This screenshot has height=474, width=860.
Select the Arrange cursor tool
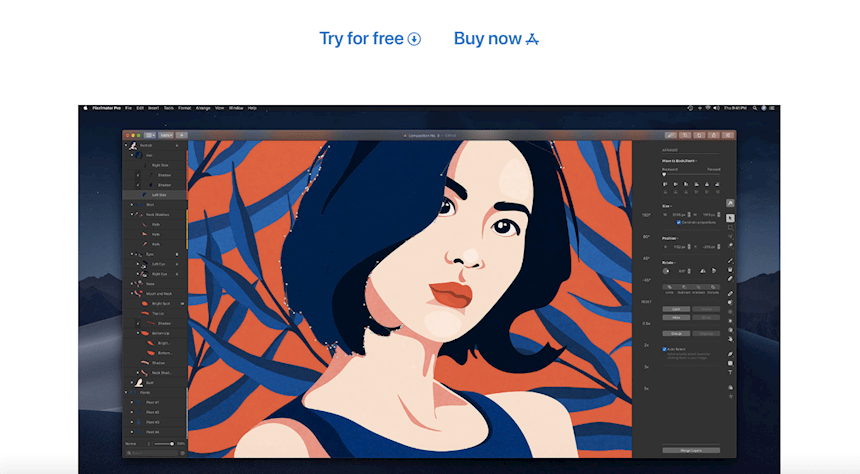pos(730,218)
